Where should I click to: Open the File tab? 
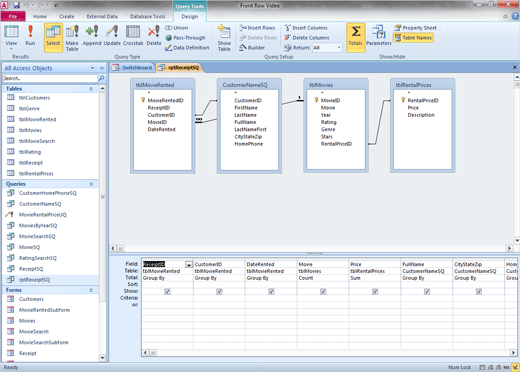pos(13,16)
